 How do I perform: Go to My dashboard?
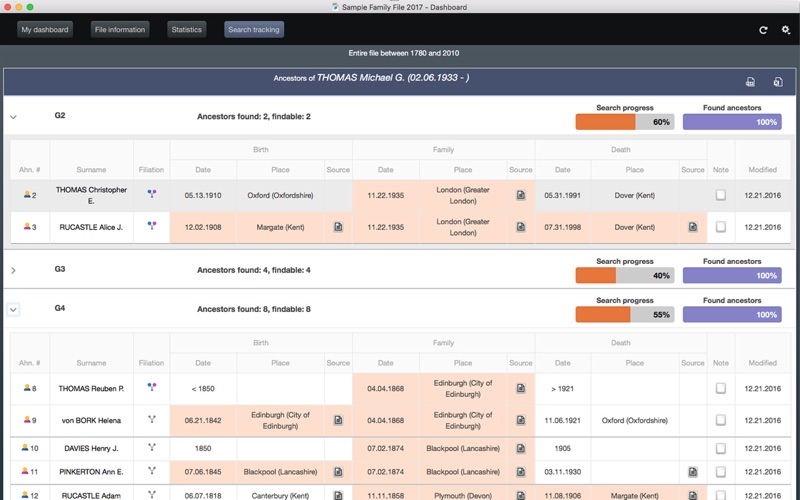pyautogui.click(x=45, y=30)
